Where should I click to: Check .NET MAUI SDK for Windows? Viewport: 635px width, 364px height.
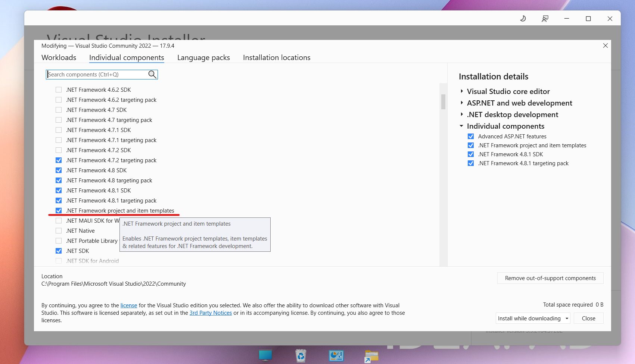[59, 221]
